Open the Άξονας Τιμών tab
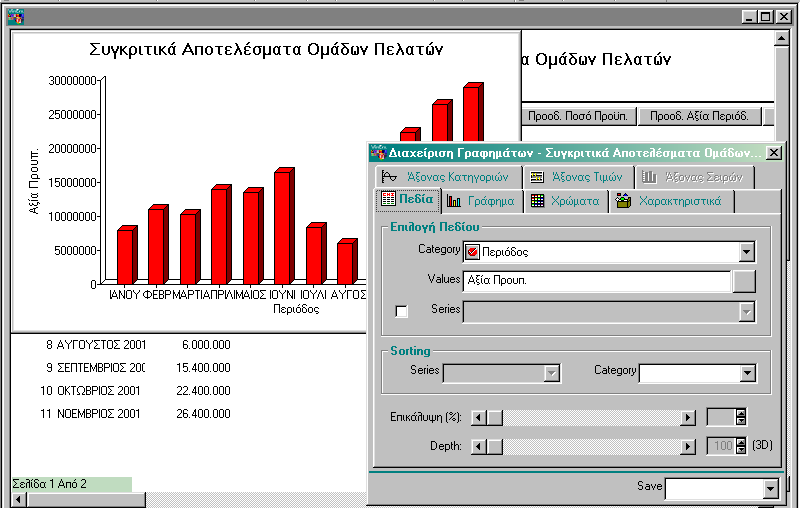 [579, 177]
